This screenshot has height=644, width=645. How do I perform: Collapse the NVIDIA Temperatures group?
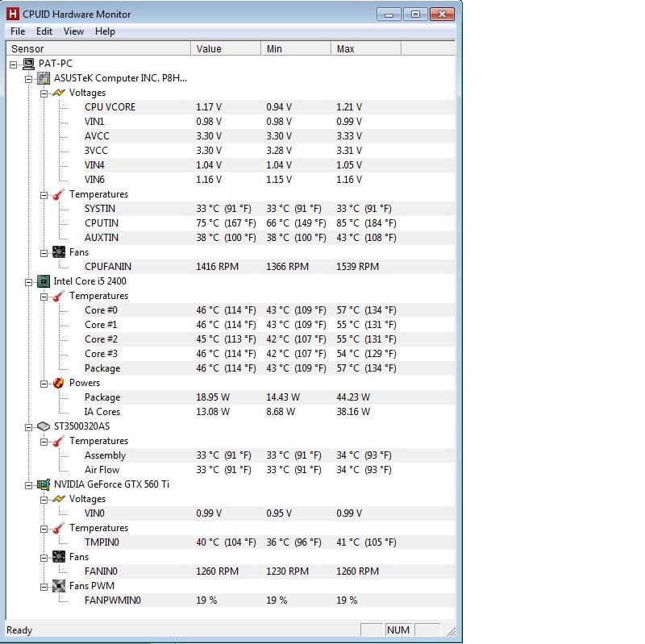(44, 529)
